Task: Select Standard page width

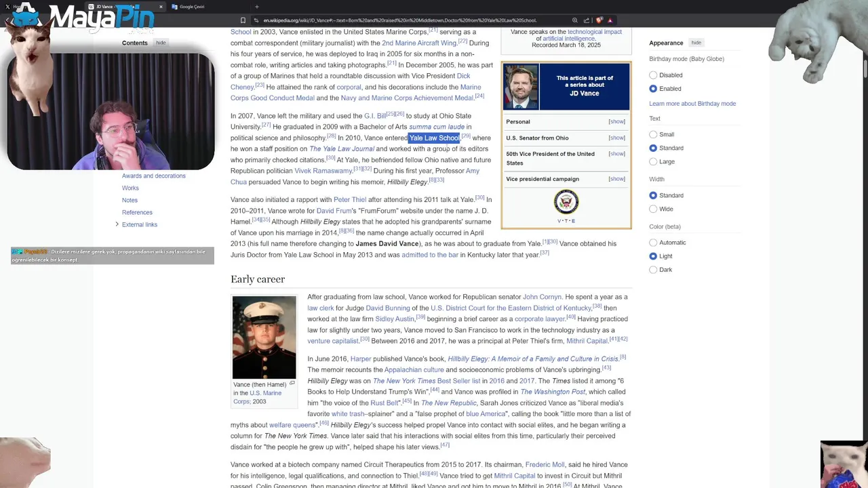Action: click(653, 195)
